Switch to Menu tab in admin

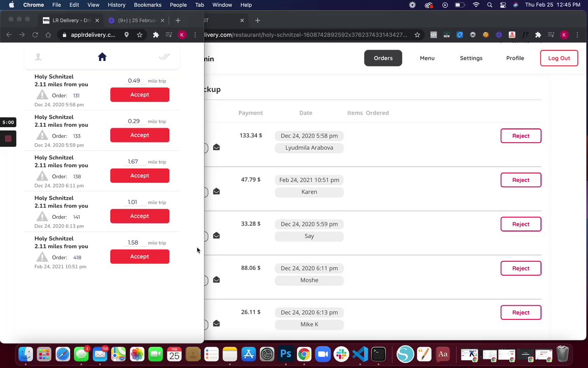point(427,58)
